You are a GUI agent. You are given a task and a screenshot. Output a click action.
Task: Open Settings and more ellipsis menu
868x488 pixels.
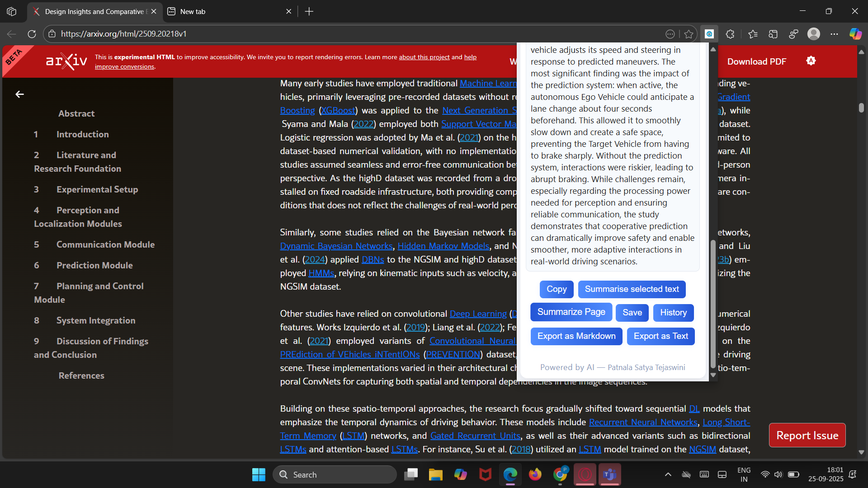pos(834,34)
